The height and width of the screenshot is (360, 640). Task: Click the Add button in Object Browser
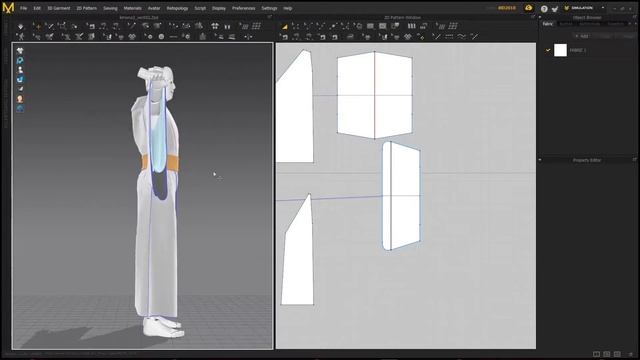point(582,36)
